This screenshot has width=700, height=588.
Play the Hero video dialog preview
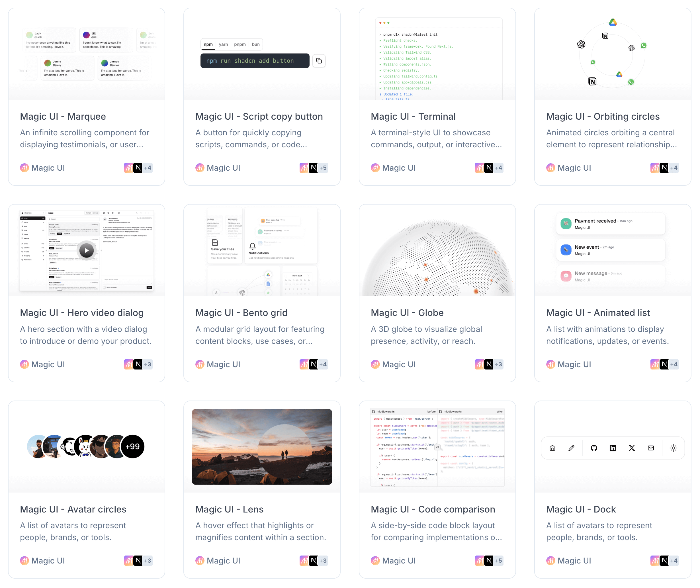coord(87,250)
